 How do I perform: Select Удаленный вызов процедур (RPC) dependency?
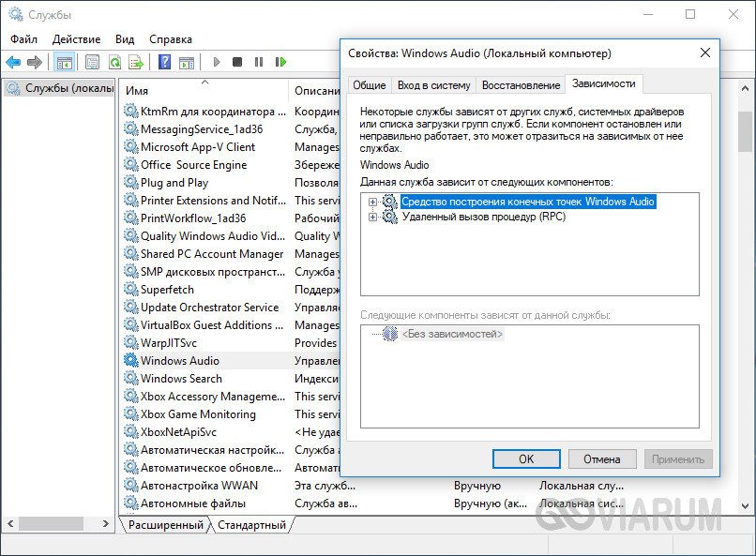[484, 217]
